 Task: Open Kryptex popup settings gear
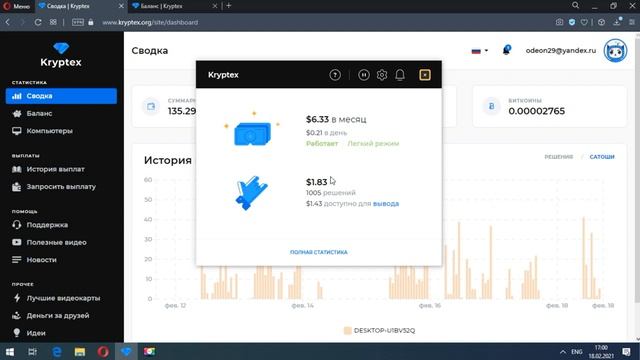382,75
